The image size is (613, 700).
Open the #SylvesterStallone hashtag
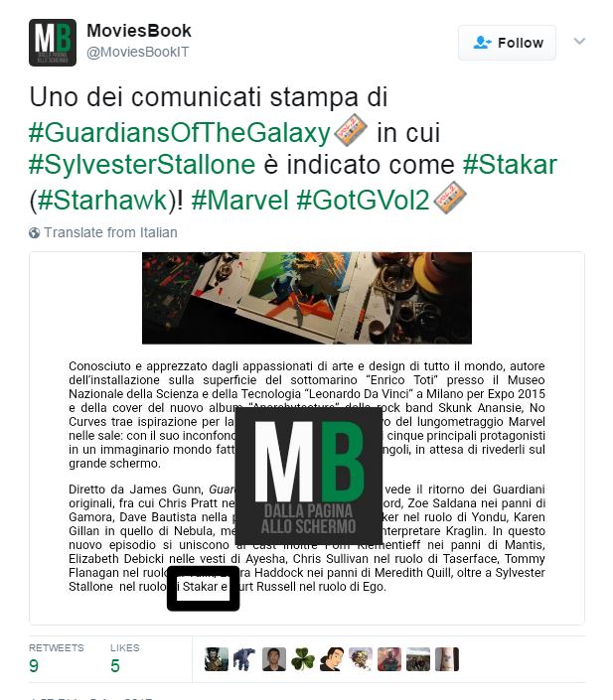[x=142, y=164]
